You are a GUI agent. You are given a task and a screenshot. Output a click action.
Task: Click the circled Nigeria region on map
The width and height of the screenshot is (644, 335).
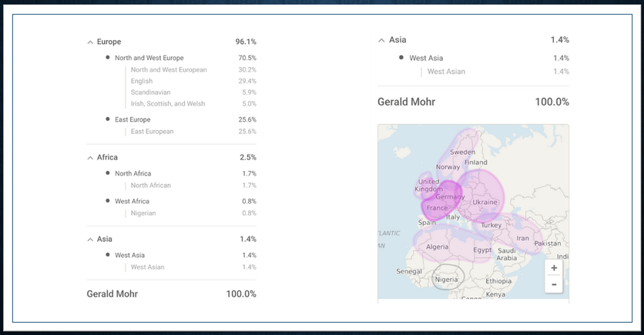[448, 277]
